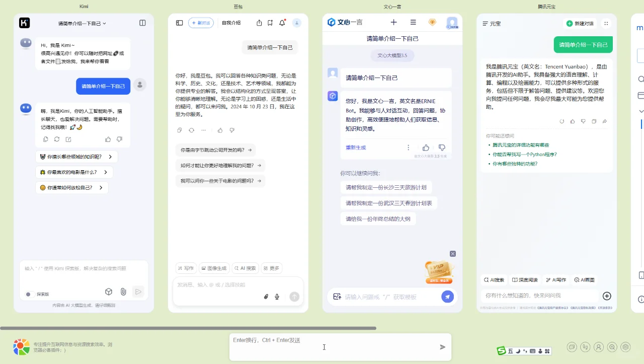644x364 pixels.
Task: Click the microphone icon in 豆包 input
Action: click(x=277, y=297)
